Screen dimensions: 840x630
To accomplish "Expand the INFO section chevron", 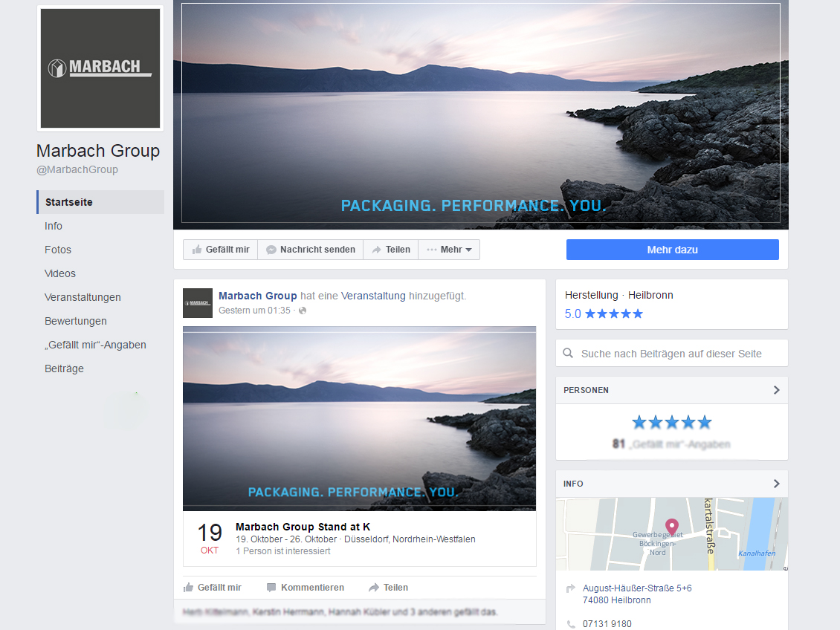I will (x=776, y=484).
